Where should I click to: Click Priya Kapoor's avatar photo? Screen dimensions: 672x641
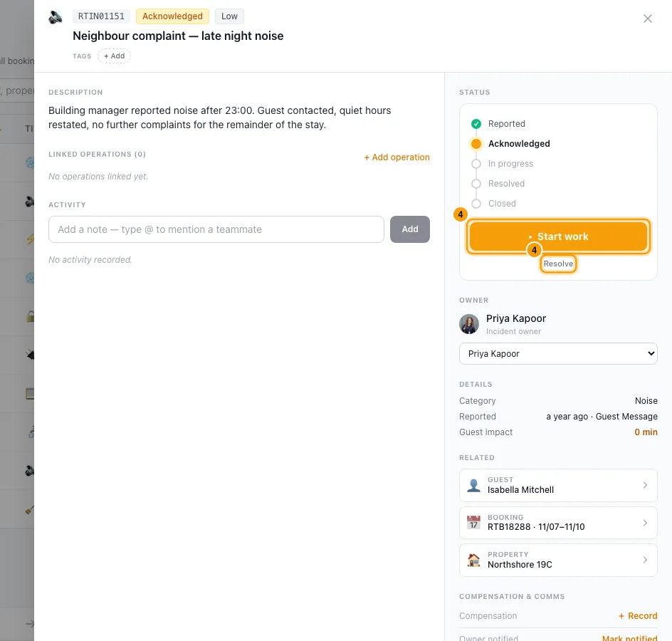pos(469,324)
